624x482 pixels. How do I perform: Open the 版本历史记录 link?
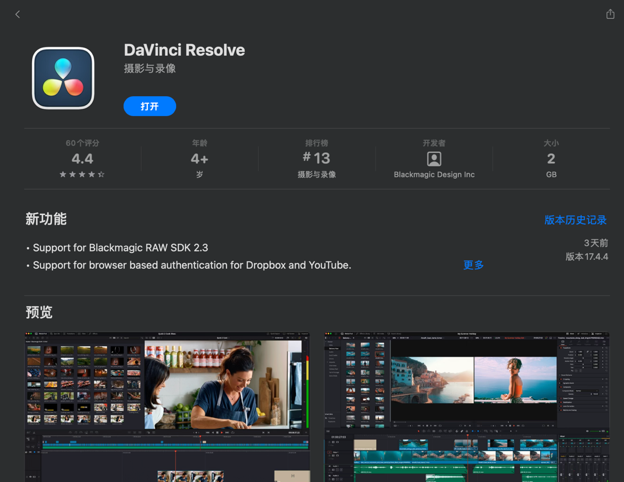pyautogui.click(x=575, y=220)
